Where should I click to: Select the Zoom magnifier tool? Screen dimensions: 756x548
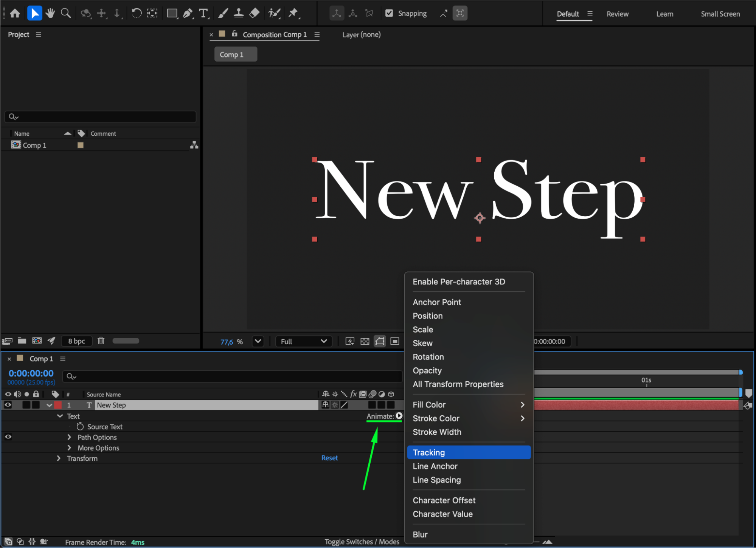coord(66,14)
